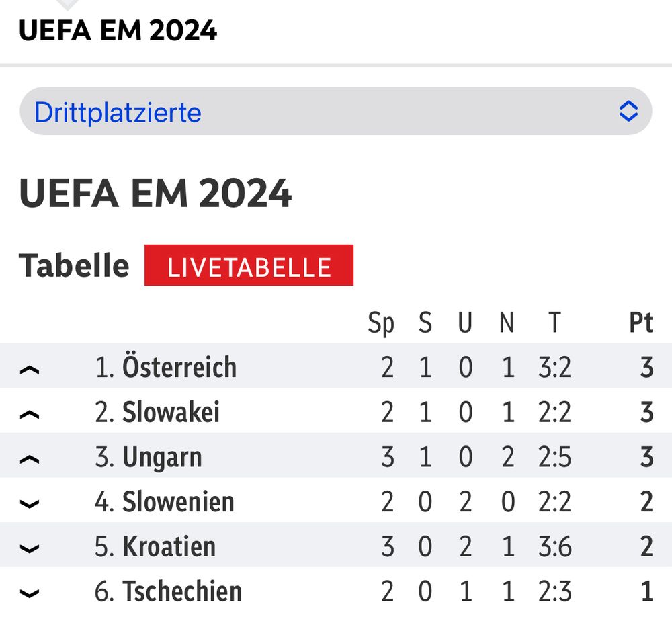Image resolution: width=672 pixels, height=637 pixels.
Task: Click down arrow icon beside Kroatien
Action: 30,548
